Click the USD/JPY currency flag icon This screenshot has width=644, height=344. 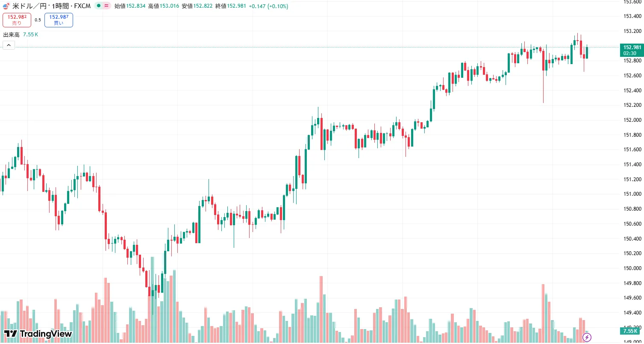[5, 6]
